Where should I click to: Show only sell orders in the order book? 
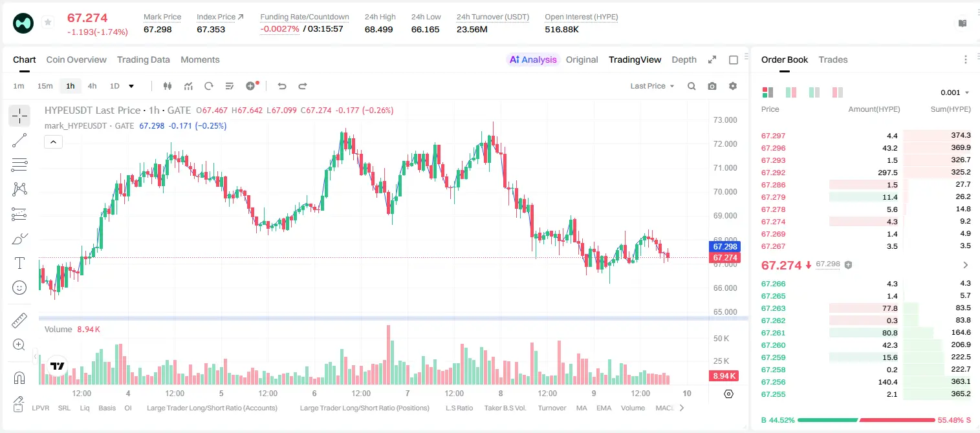coord(838,92)
